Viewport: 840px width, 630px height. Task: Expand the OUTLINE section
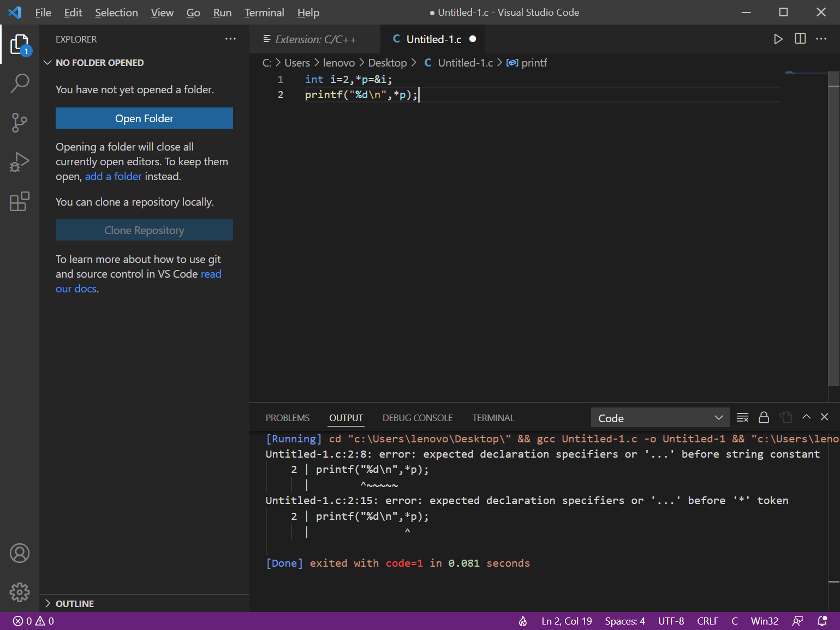coord(144,603)
